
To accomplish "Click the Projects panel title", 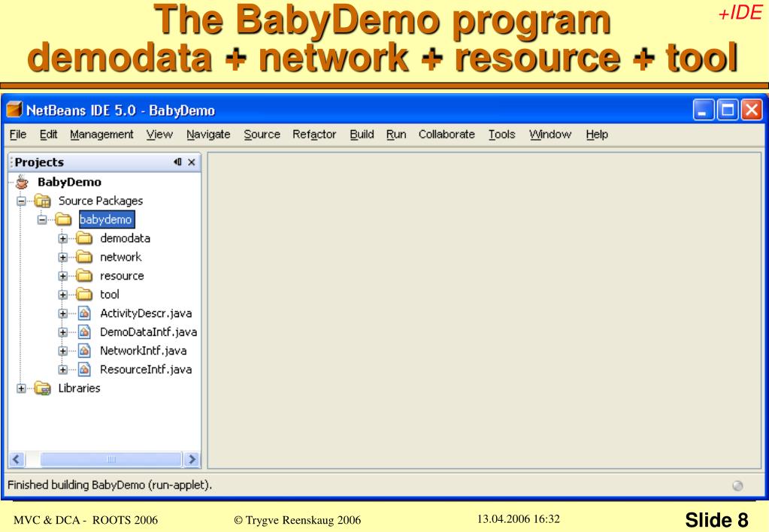I will (39, 162).
